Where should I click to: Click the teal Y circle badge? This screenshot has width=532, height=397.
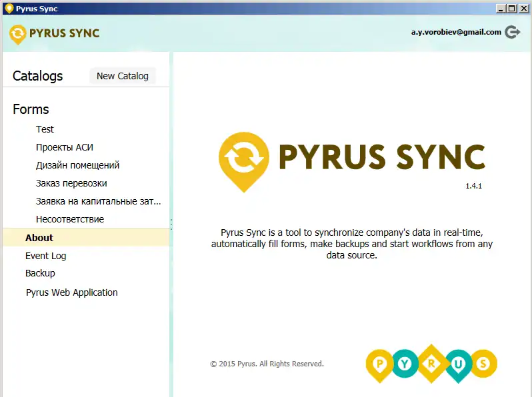405,364
